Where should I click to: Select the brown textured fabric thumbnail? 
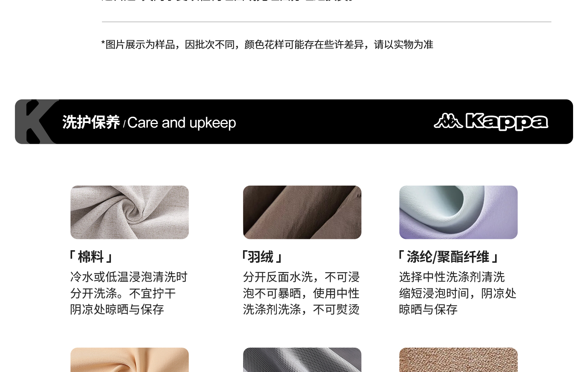pyautogui.click(x=459, y=360)
